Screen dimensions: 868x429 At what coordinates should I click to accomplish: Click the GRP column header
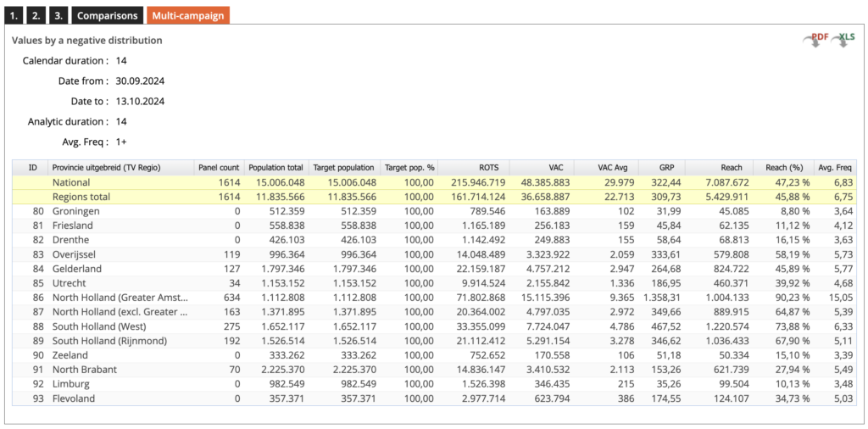pyautogui.click(x=667, y=168)
